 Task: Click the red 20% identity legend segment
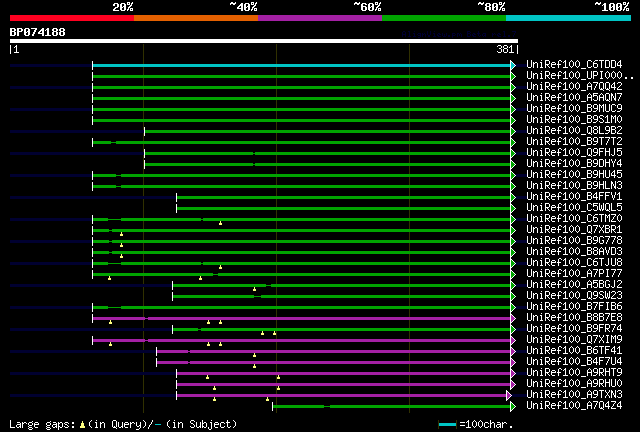(x=72, y=18)
